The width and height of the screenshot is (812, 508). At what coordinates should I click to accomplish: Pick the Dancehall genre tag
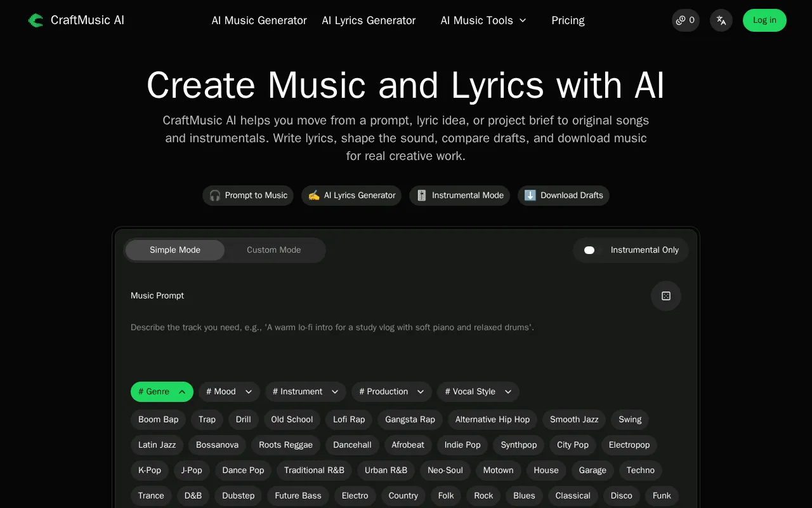point(352,445)
